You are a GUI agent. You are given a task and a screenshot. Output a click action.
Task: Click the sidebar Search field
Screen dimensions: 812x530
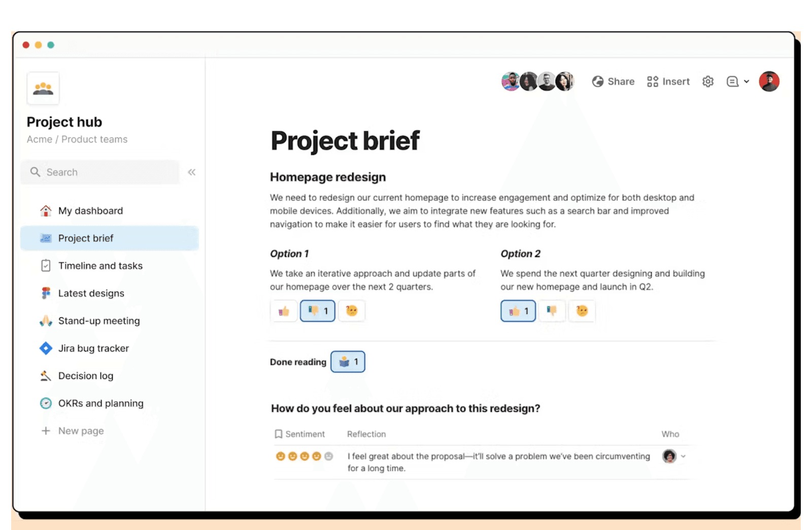(100, 172)
